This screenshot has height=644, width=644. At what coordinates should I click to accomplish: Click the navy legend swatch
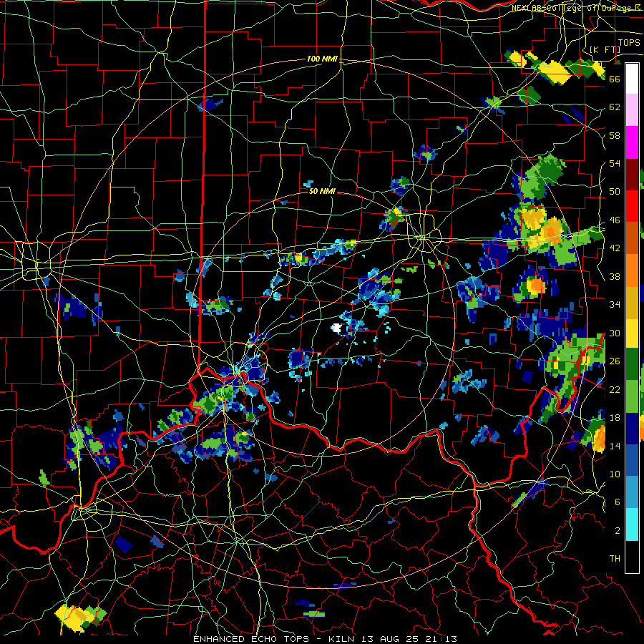pyautogui.click(x=632, y=429)
